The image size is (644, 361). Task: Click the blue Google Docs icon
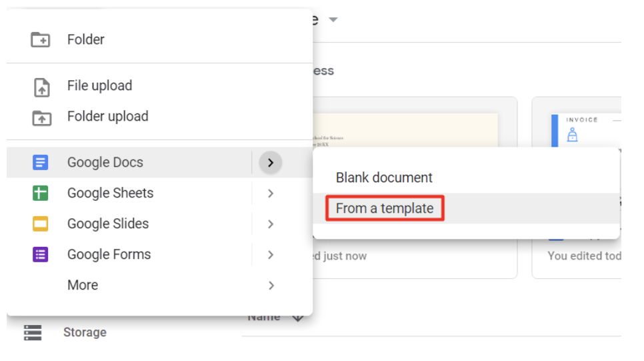(40, 162)
